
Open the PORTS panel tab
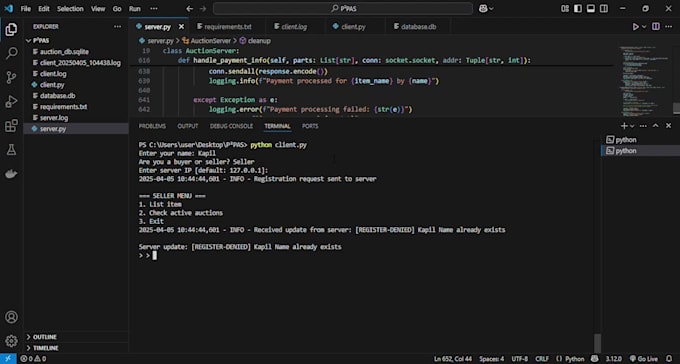point(310,126)
